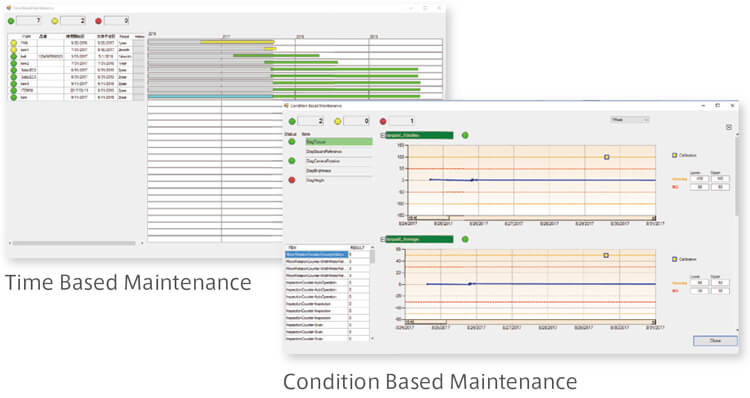Viewport: 750px width, 398px height.
Task: Click the horizontal scrollbar under the maintenance table
Action: click(x=74, y=243)
